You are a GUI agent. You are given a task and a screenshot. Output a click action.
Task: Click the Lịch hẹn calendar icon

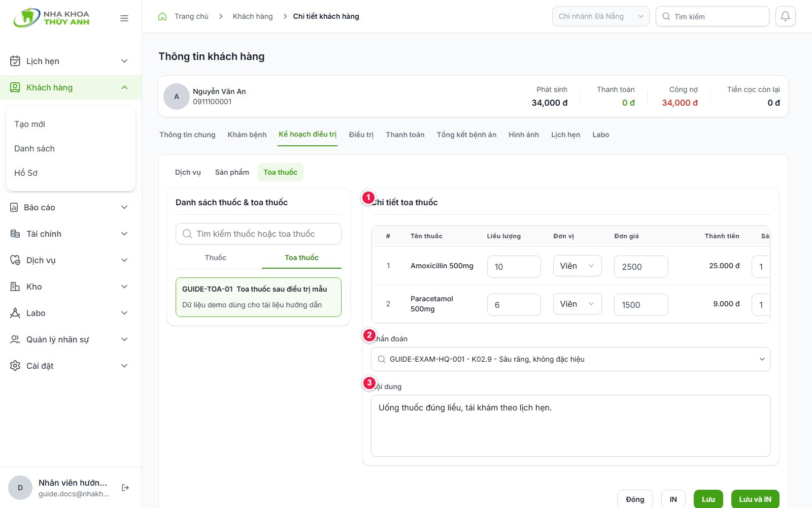pyautogui.click(x=15, y=61)
